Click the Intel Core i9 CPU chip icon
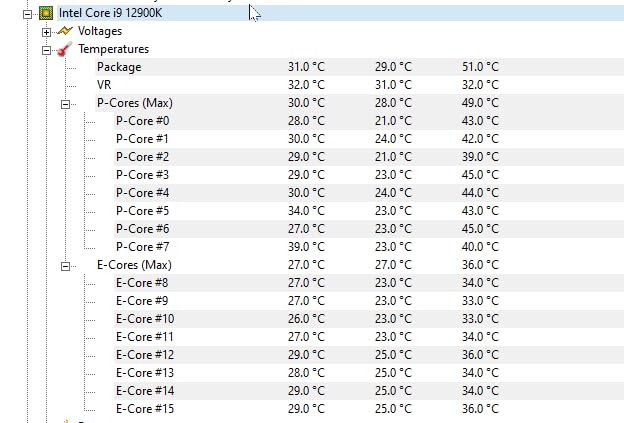This screenshot has height=423, width=624. point(46,13)
